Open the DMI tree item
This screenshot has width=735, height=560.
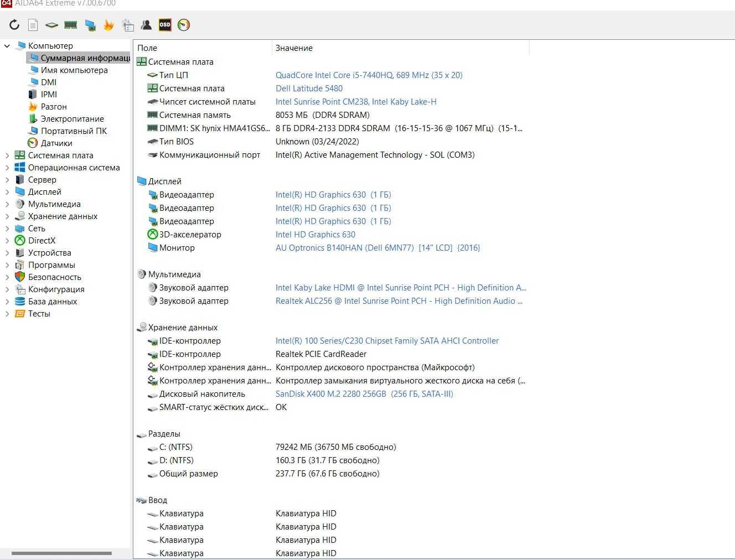49,82
